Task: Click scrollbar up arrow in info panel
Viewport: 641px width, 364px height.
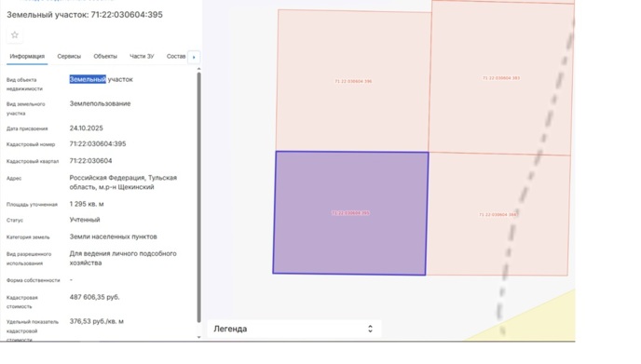Action: click(199, 69)
